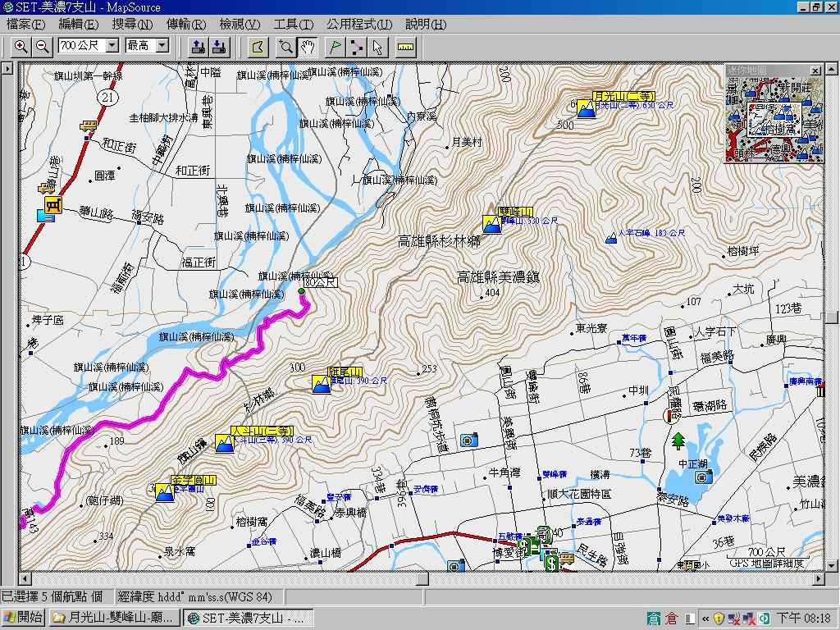Click the Zoom In magnifier toolbar icon
Image resolution: width=840 pixels, height=630 pixels.
click(21, 47)
